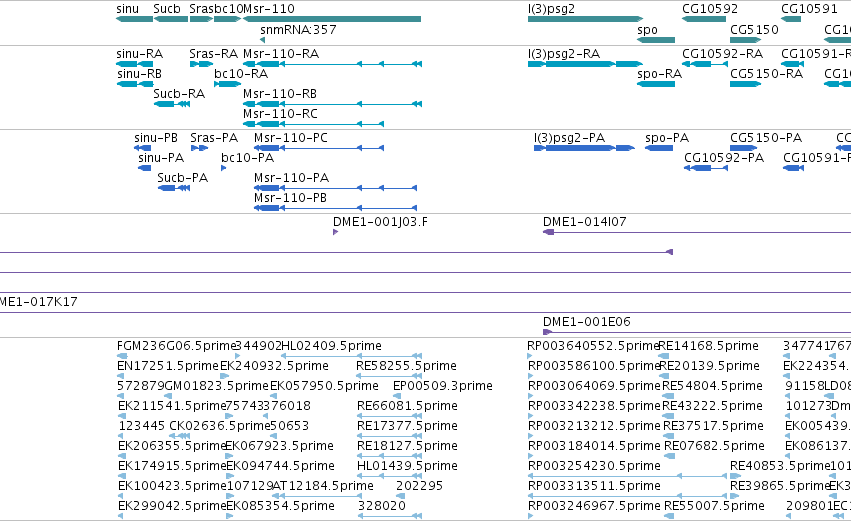Screen dimensions: 851x521
Task: Click the l(3)psg2-PA protein label
Action: [x=569, y=138]
